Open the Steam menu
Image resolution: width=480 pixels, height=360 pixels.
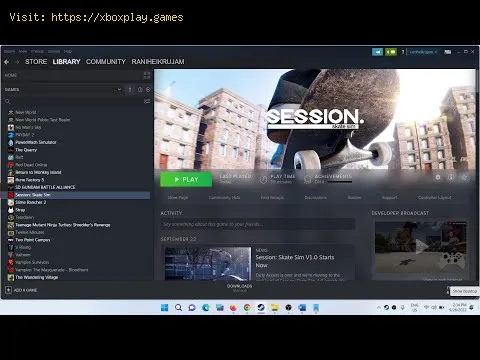9,51
